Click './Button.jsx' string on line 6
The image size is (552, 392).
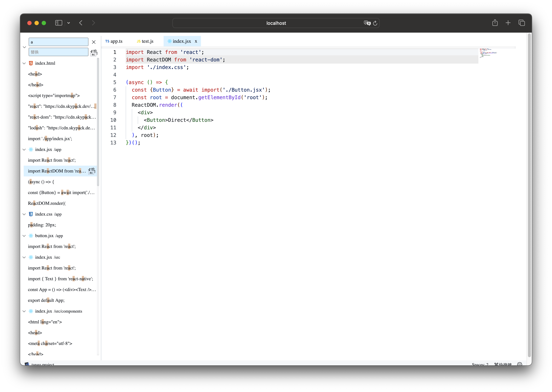click(x=244, y=90)
